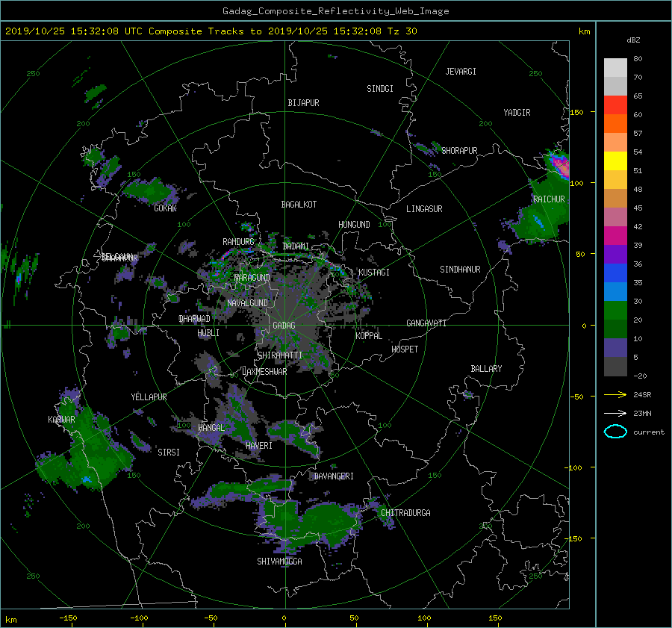Click the HAVERI city label
This screenshot has height=628, width=672.
point(259,446)
